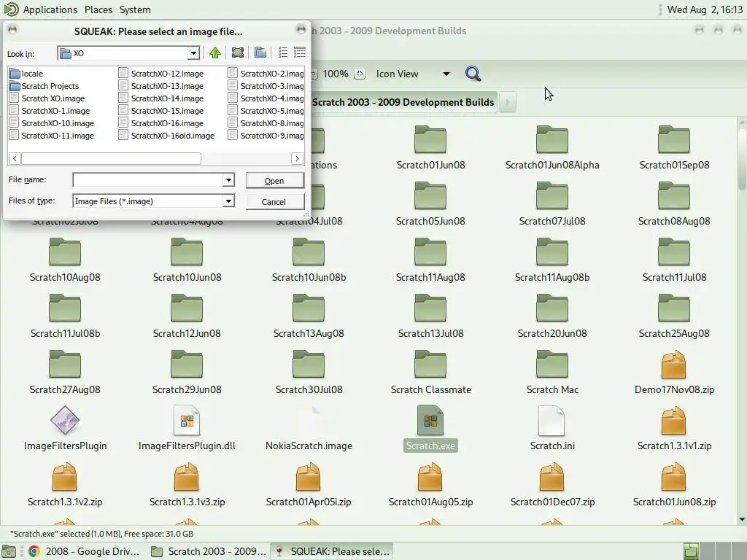Open the search magnifier in file manager
The height and width of the screenshot is (560, 747).
473,74
